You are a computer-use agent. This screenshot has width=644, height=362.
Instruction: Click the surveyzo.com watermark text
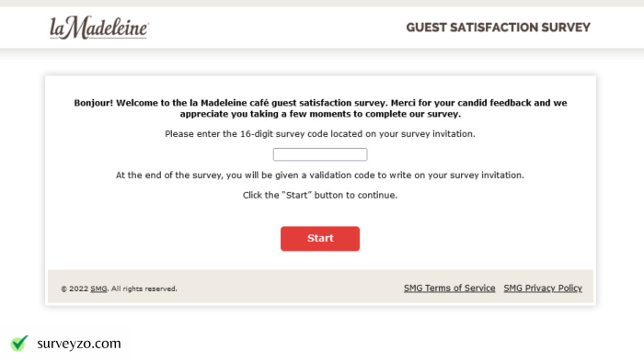tap(79, 344)
